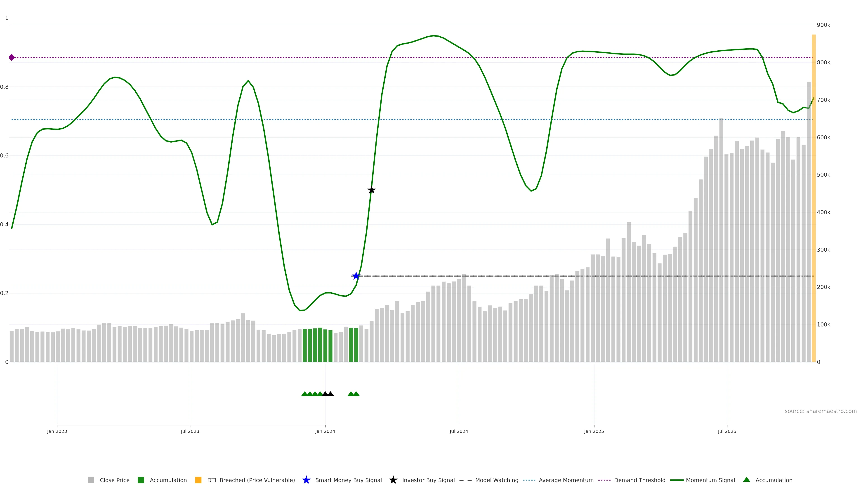Click the orange DTL Breached legend swatch
The height and width of the screenshot is (488, 868).
point(198,480)
